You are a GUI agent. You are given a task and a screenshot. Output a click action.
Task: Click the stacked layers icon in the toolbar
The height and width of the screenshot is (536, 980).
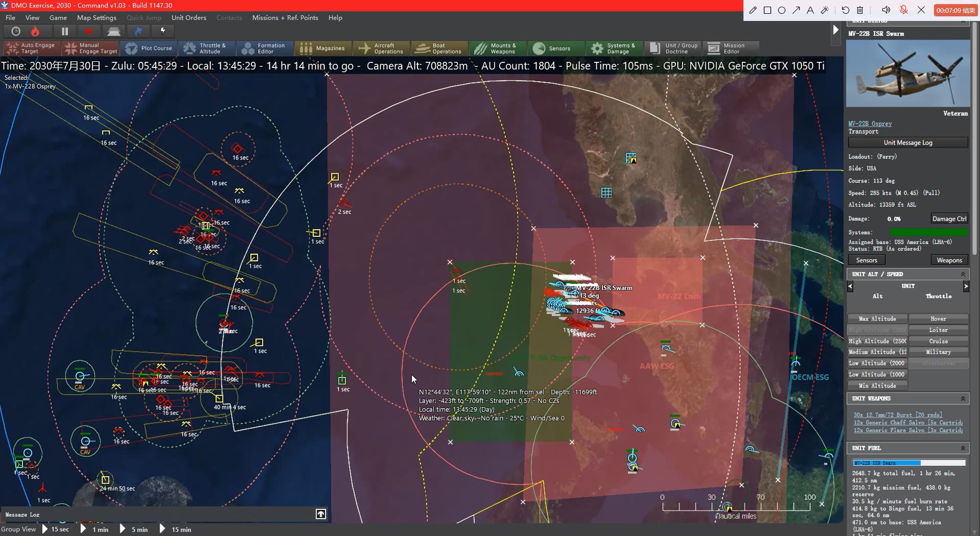point(113,31)
